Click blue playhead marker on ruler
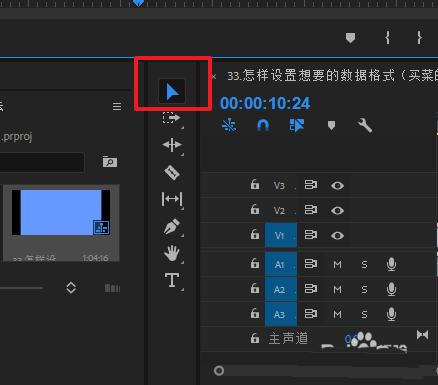Image resolution: width=438 pixels, height=385 pixels. pos(138,3)
